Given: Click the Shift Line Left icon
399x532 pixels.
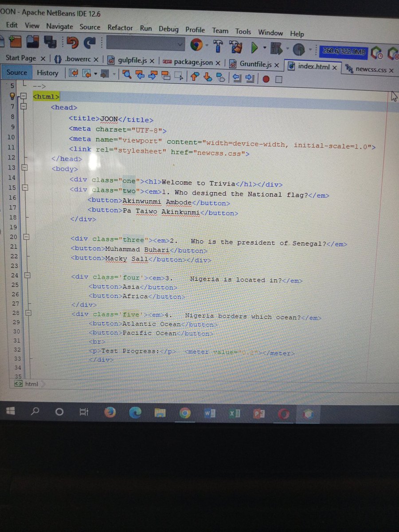Looking at the screenshot, I should coord(237,78).
